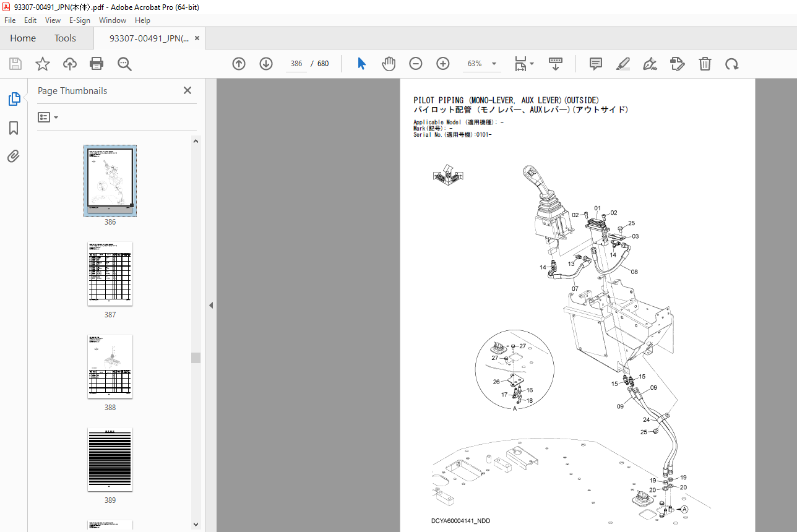Open the E-Sign menu
The height and width of the screenshot is (532, 797).
[80, 20]
